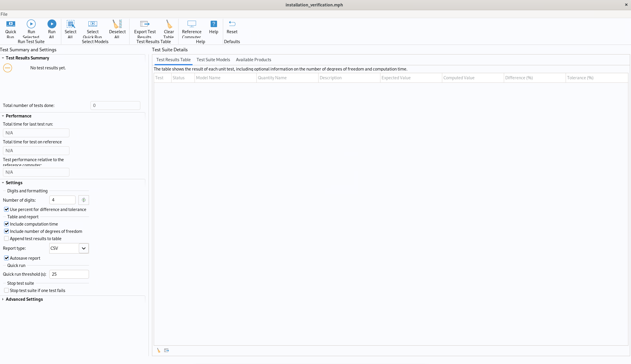The image size is (631, 364).
Task: Click the Run All play icon
Action: click(52, 24)
